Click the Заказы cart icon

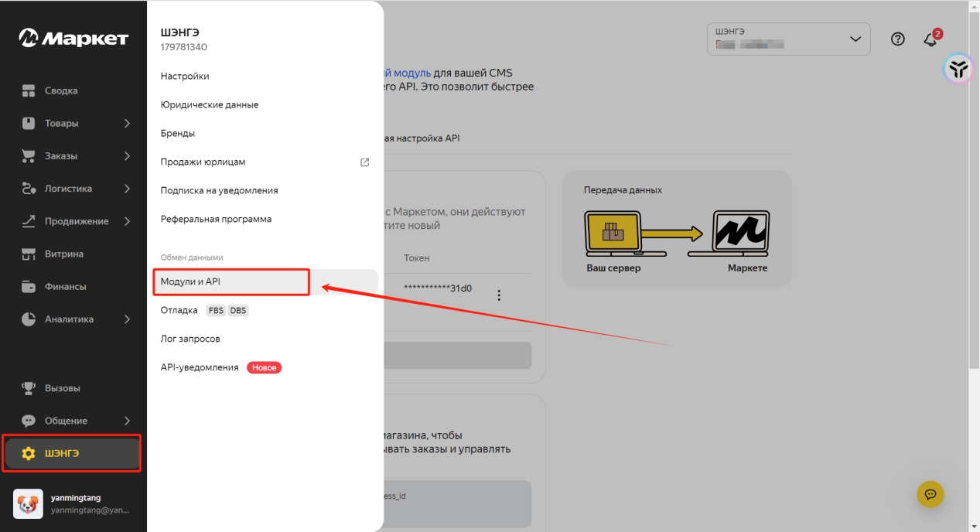pyautogui.click(x=29, y=155)
